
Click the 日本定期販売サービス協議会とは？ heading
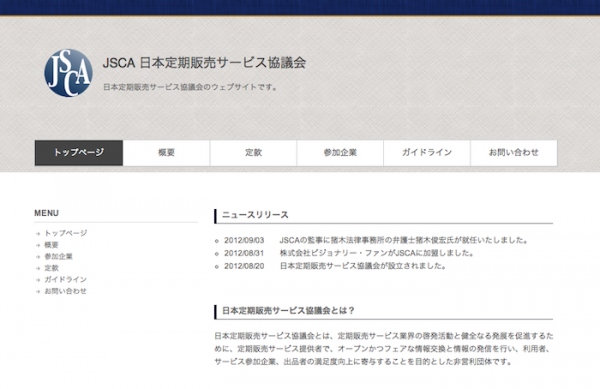[x=289, y=311]
